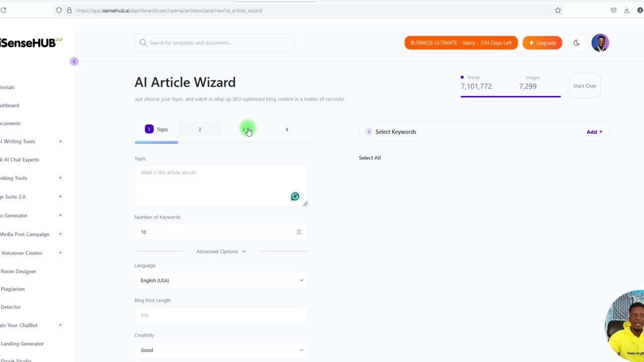Click the AI Article Wizard heading
This screenshot has height=362, width=644.
[x=185, y=82]
